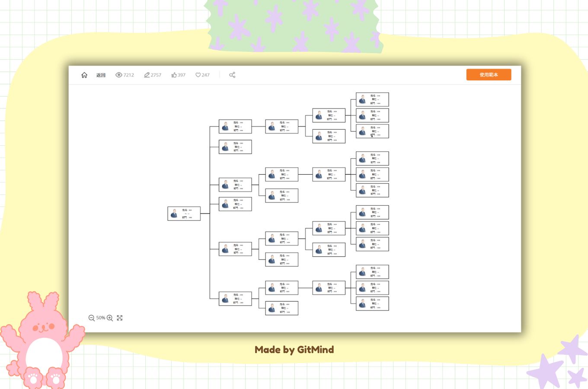Click the 50% zoom level text
This screenshot has width=588, height=389.
click(x=101, y=318)
